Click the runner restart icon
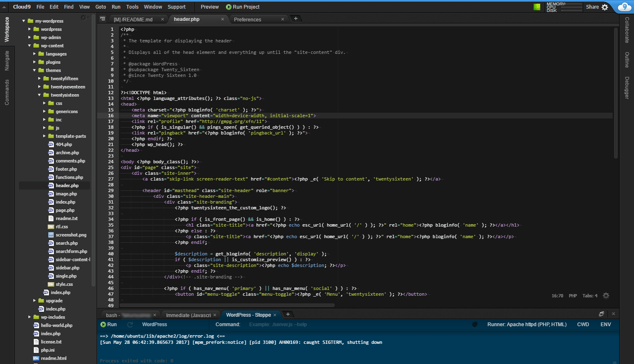 [x=130, y=325]
